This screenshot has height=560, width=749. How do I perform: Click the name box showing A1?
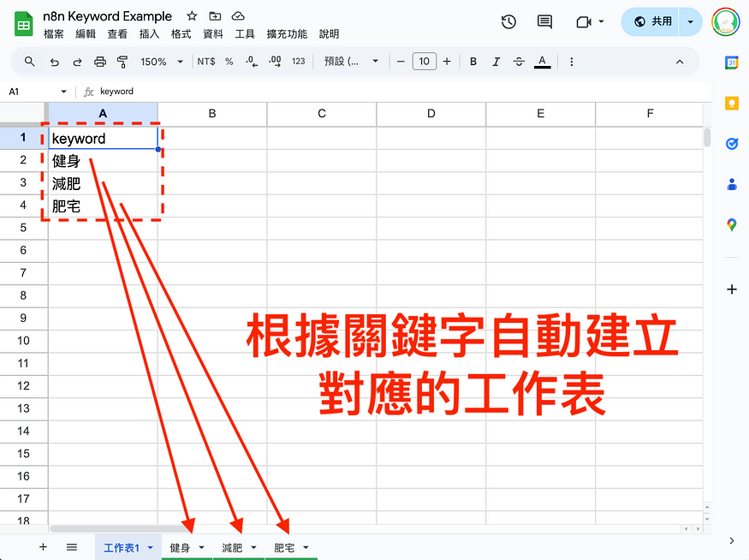click(x=31, y=92)
